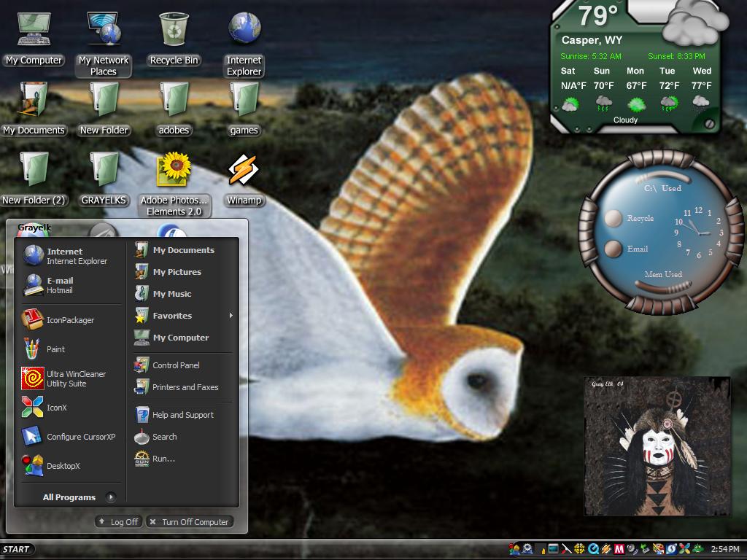This screenshot has width=747, height=560.
Task: Toggle the Recycle button on gauge widget
Action: click(613, 218)
